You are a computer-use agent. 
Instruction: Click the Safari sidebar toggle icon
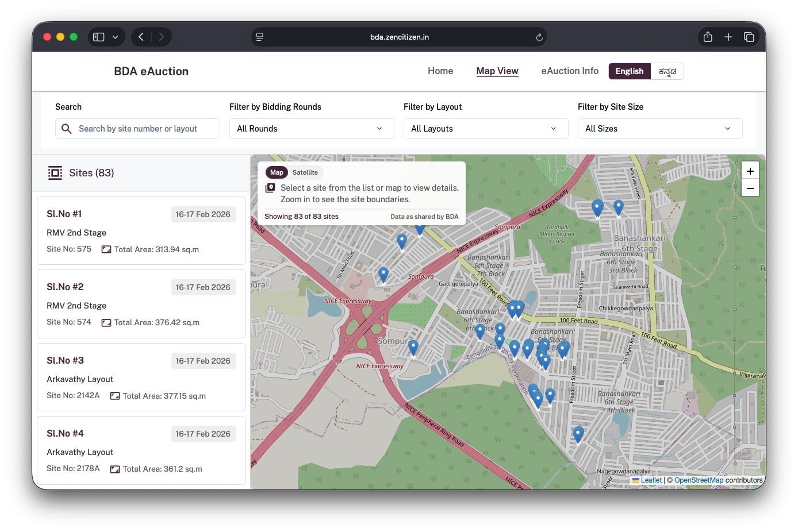99,37
